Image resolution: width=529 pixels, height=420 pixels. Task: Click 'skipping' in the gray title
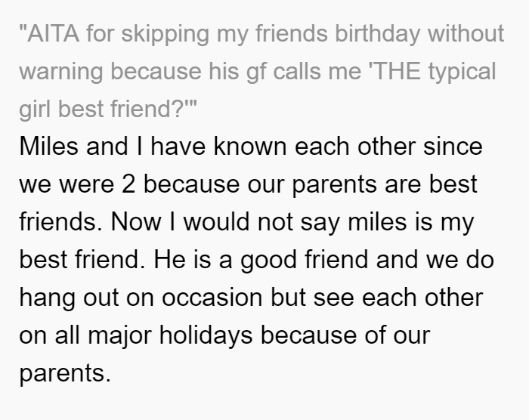click(166, 34)
